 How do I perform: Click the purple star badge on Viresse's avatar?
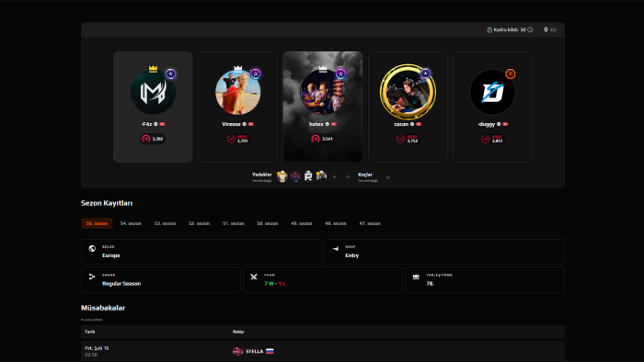256,74
